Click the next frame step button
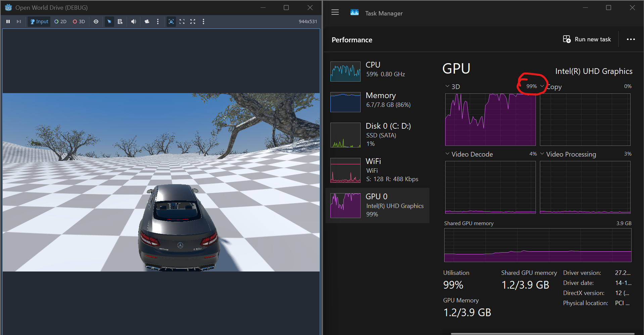Image resolution: width=644 pixels, height=335 pixels. [19, 22]
